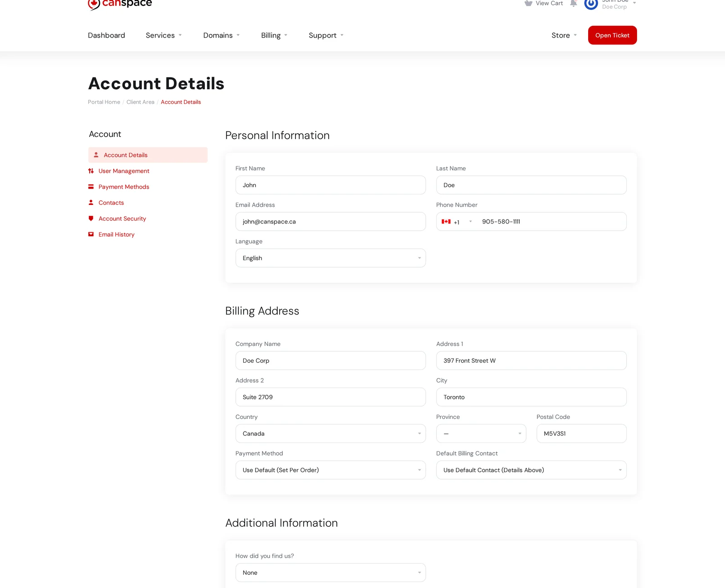Click the canspace maple leaf logo
This screenshot has height=588, width=725.
click(x=94, y=5)
